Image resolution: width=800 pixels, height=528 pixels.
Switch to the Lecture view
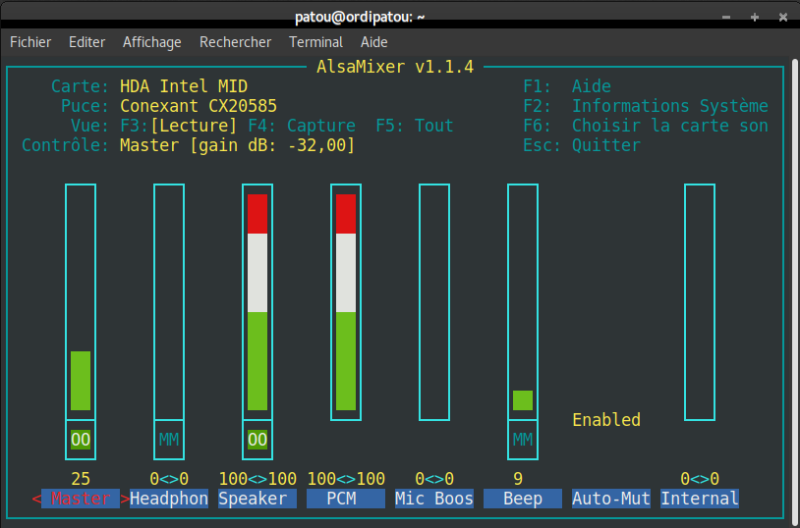[x=179, y=125]
